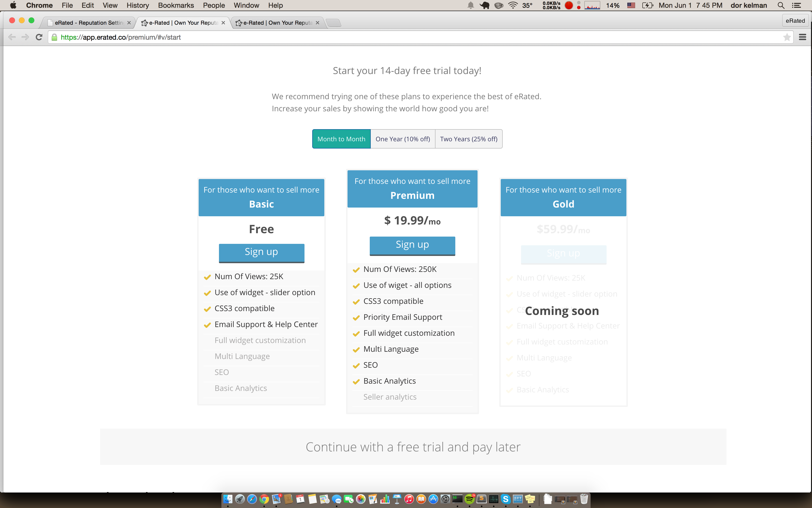Viewport: 812px width, 508px height.
Task: Click the '$ 19.99/mo' price text
Action: (412, 220)
